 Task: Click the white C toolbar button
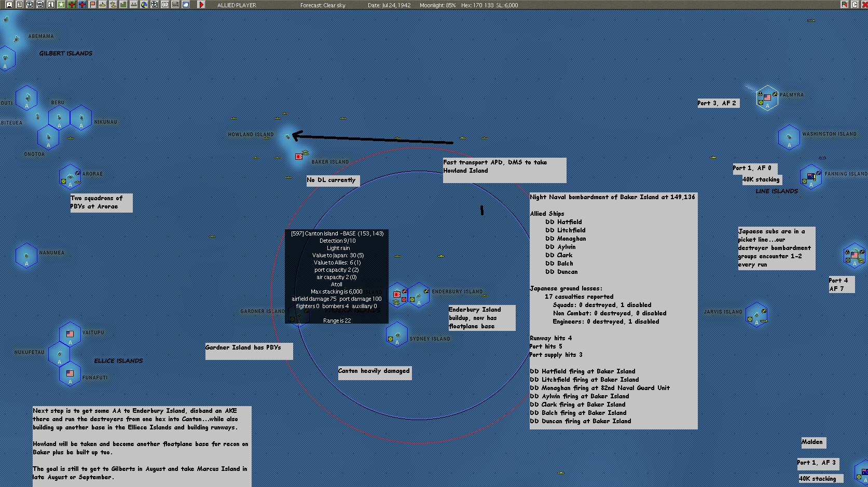point(855,5)
